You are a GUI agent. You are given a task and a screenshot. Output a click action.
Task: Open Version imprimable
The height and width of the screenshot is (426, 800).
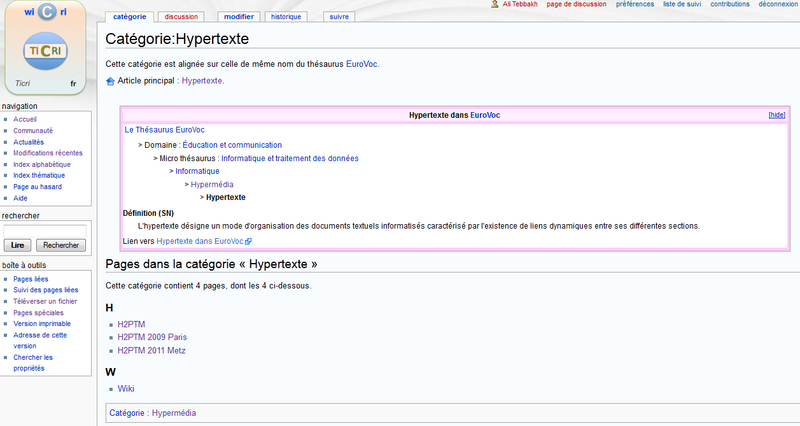coord(42,323)
